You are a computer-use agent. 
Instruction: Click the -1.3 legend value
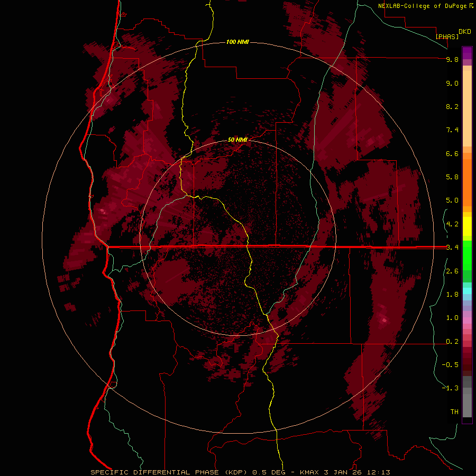450,388
